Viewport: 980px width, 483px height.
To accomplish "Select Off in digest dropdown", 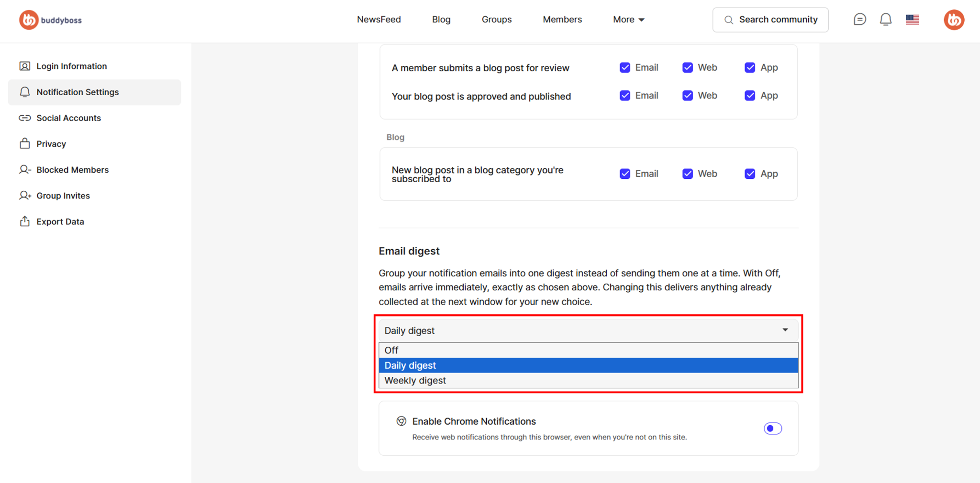I will (588, 350).
